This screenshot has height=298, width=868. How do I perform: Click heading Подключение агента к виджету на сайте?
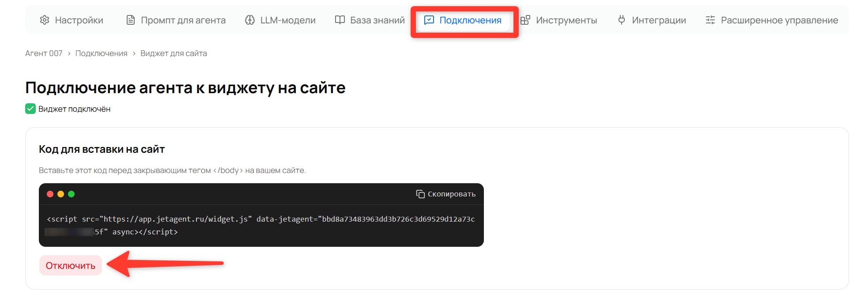[185, 88]
